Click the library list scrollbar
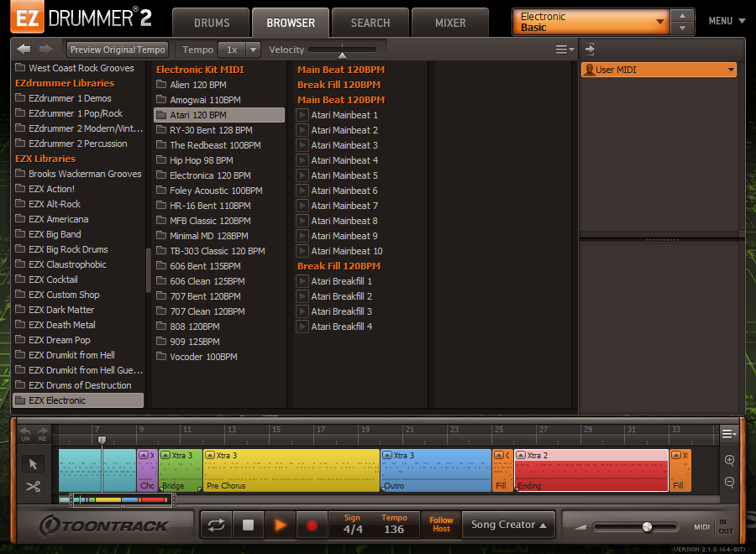This screenshot has width=756, height=554. (x=149, y=269)
